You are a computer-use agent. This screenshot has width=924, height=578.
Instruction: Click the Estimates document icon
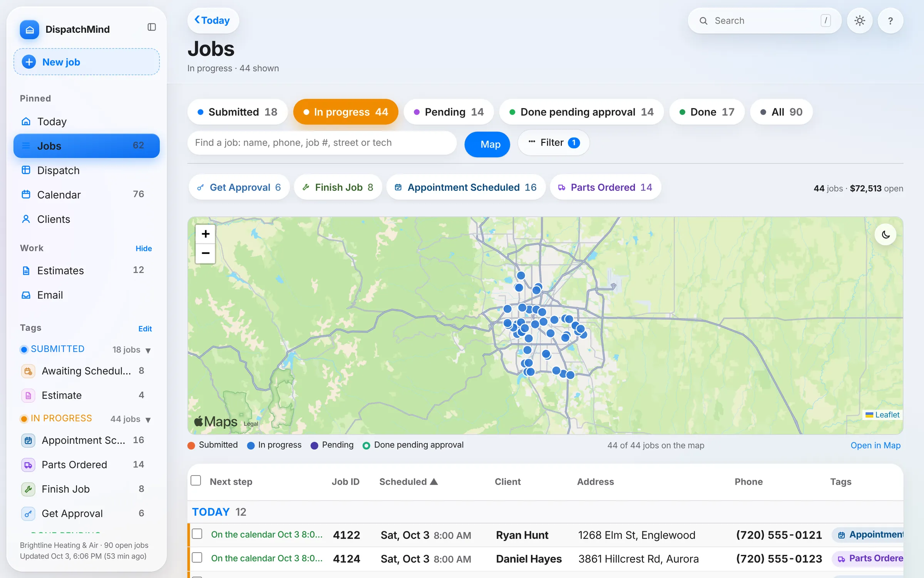pos(26,271)
